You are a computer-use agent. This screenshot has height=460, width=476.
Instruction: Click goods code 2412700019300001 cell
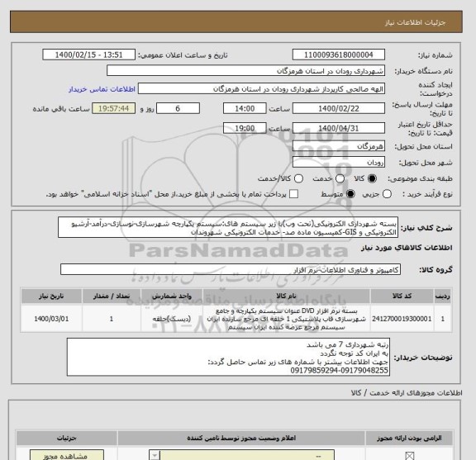(x=402, y=319)
